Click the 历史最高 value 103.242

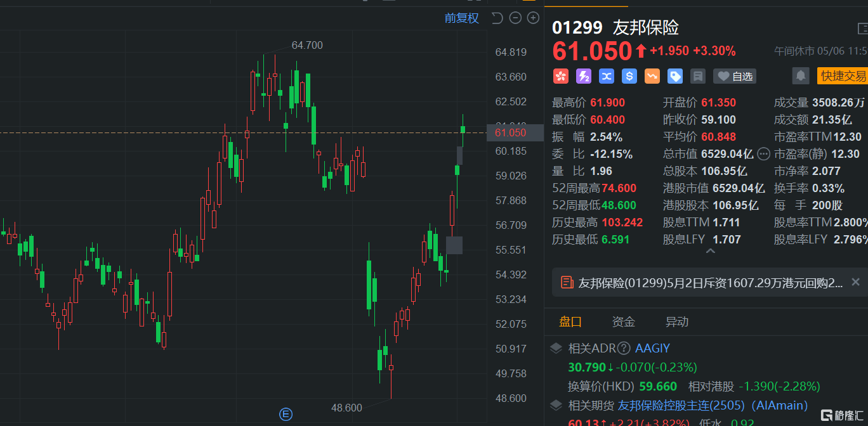click(x=622, y=223)
